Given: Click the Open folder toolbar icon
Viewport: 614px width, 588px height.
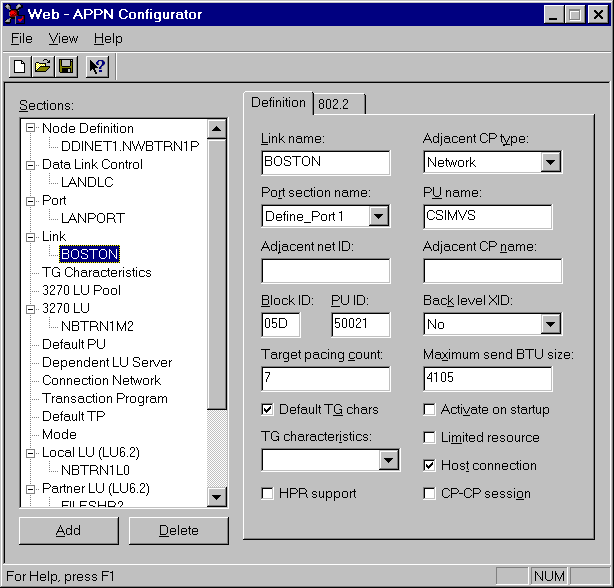Looking at the screenshot, I should click(x=42, y=67).
